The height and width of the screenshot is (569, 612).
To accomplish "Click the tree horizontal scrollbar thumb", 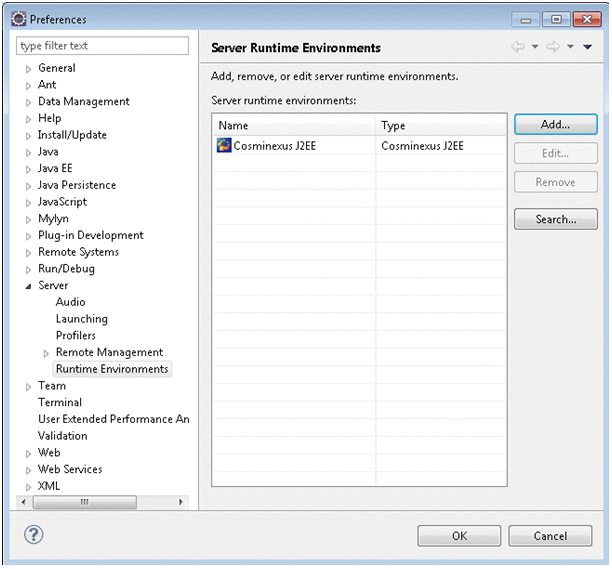I will pyautogui.click(x=85, y=502).
